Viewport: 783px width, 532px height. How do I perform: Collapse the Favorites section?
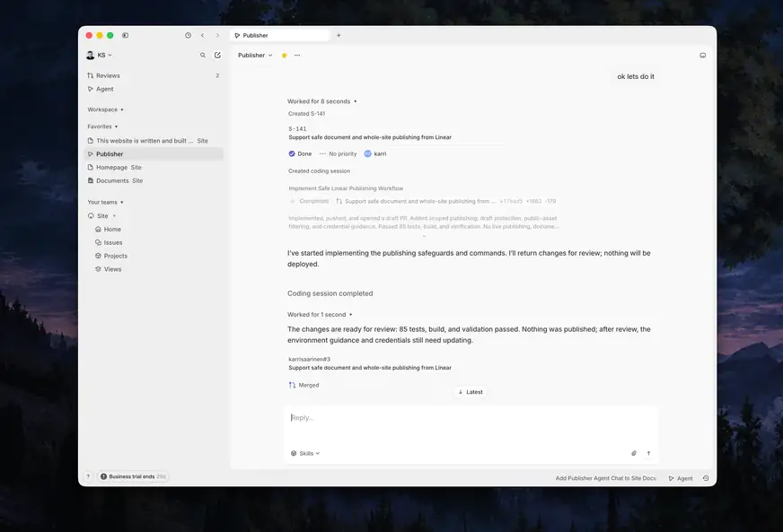point(103,126)
